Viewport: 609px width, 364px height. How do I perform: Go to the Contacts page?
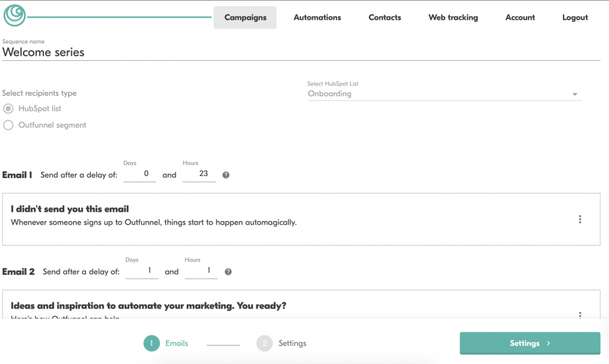point(384,18)
